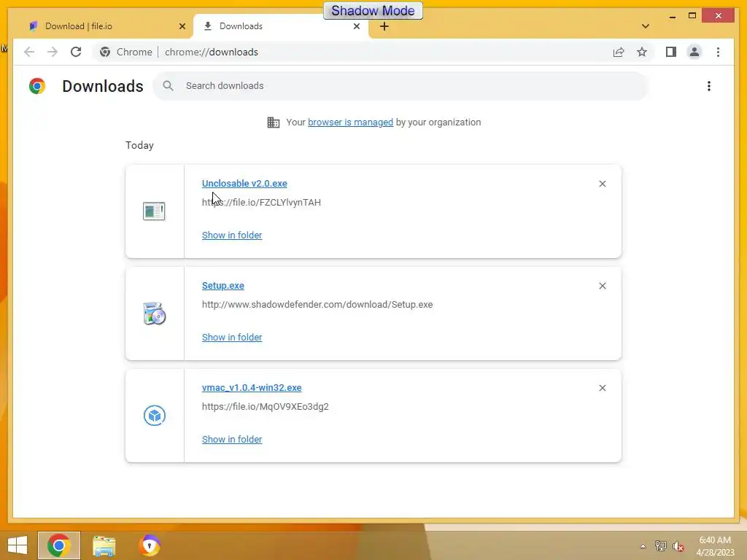Remove Setup.exe from the downloads list
Viewport: 747px width, 560px height.
click(602, 286)
